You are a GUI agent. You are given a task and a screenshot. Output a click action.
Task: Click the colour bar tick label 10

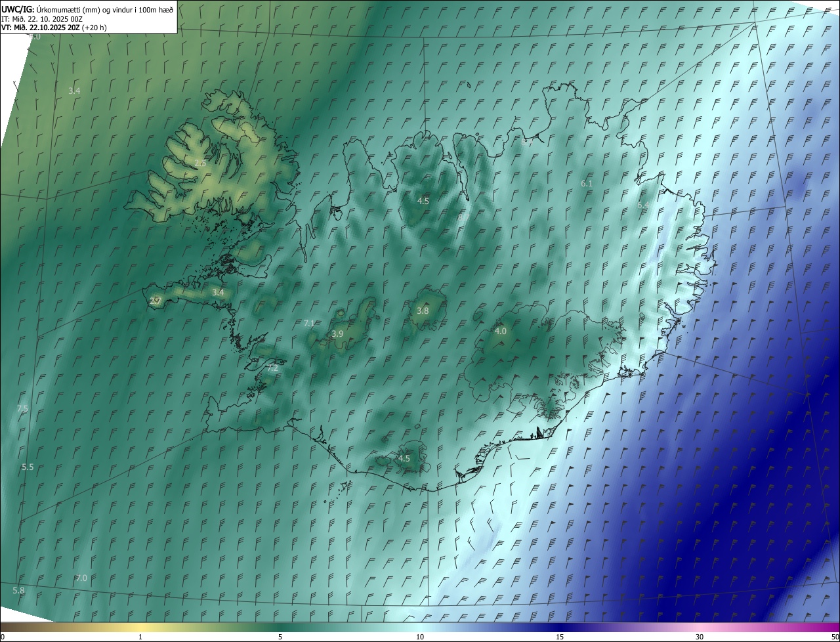[420, 637]
